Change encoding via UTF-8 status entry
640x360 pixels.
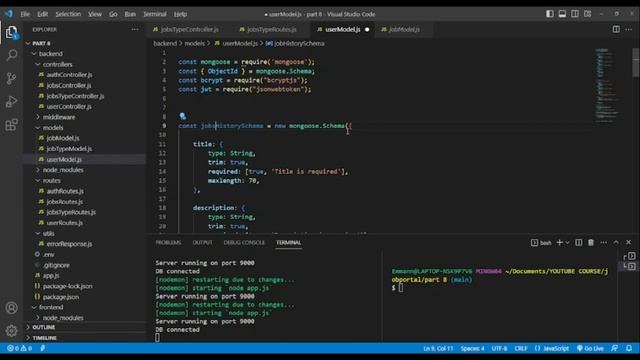click(499, 348)
